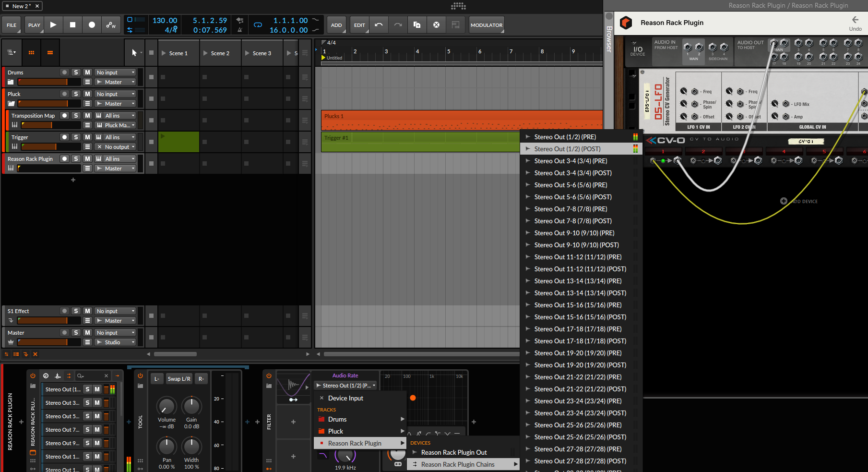Start playback with the transport play button
The image size is (868, 472).
coord(53,25)
